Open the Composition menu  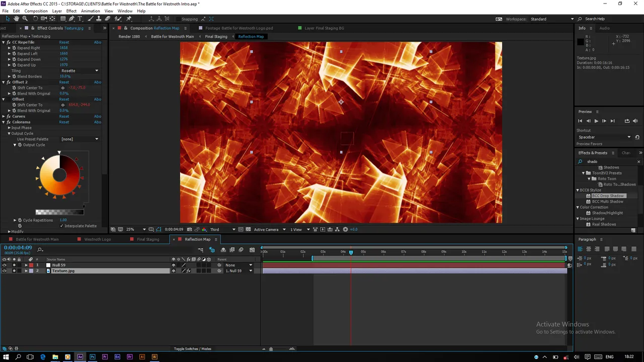[x=36, y=11]
